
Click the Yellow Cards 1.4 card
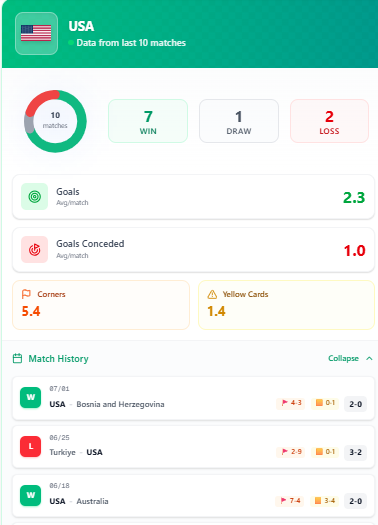(x=286, y=305)
